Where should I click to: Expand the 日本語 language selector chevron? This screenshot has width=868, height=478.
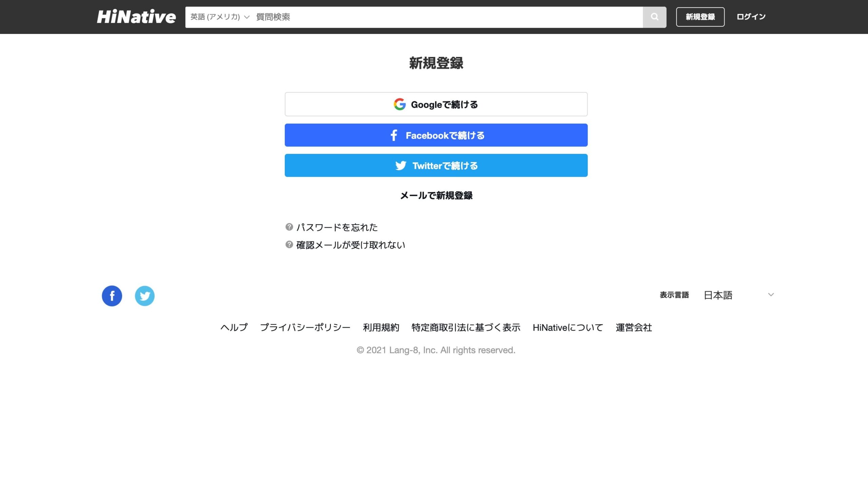(771, 295)
